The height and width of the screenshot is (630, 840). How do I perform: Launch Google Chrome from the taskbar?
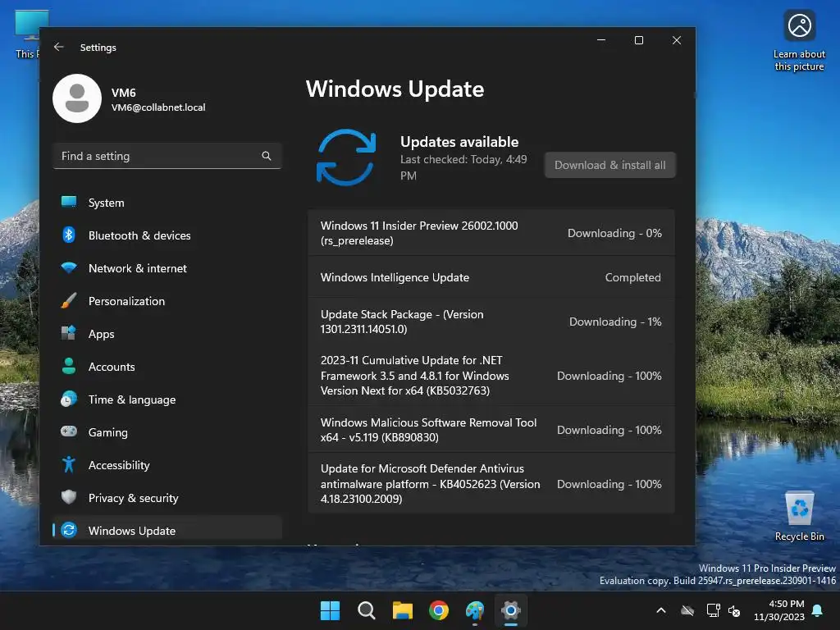point(439,610)
